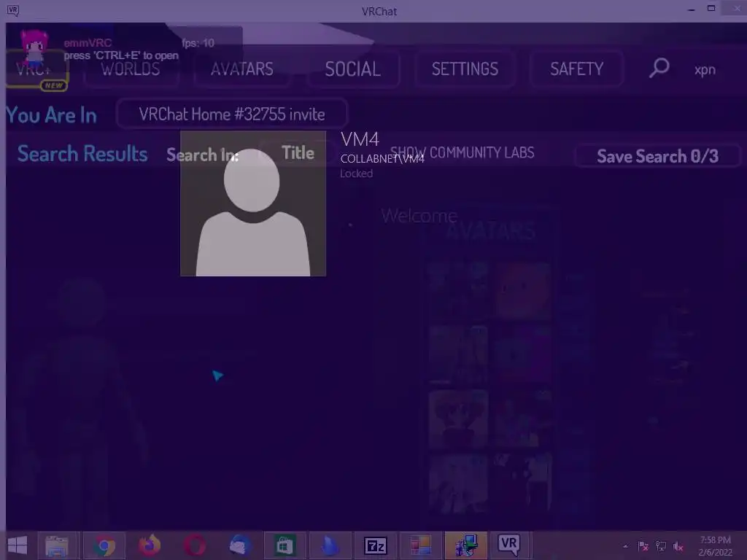Open Windows Store from taskbar
Viewport: 747px width, 560px height.
coord(285,545)
